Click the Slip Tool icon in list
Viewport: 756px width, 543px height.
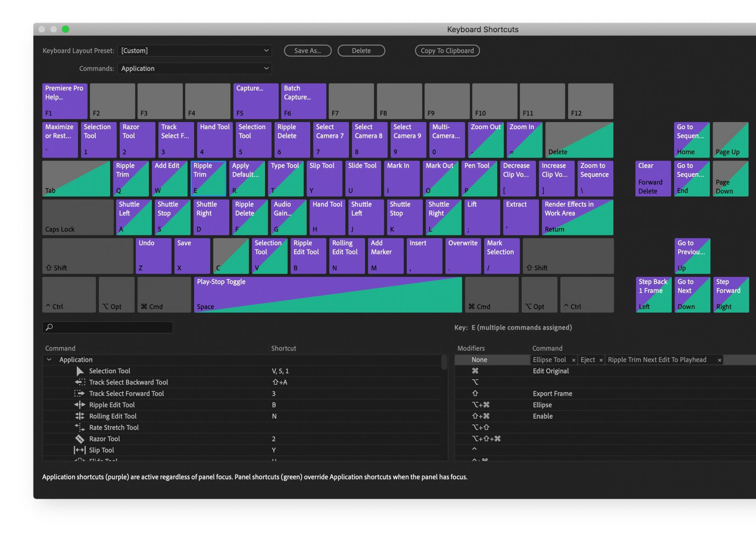point(80,450)
